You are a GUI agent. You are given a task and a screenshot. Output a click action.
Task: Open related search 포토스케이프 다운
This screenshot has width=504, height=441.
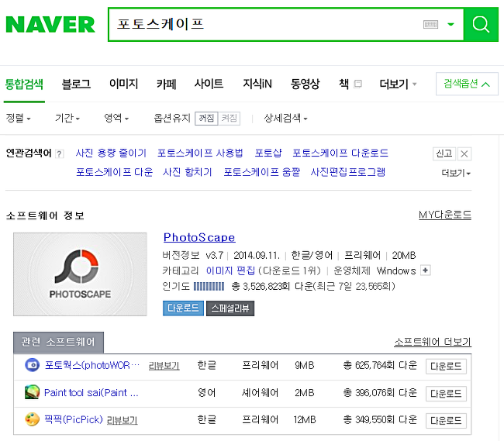tap(115, 172)
